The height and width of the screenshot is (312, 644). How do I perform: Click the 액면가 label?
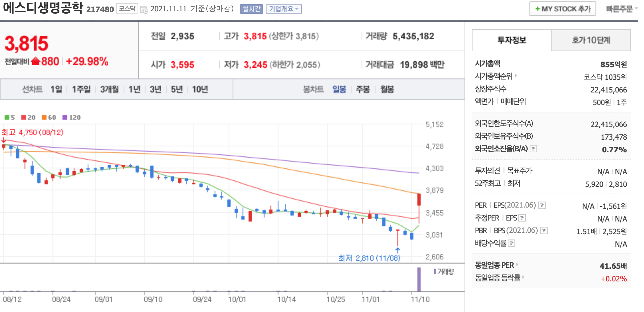484,101
